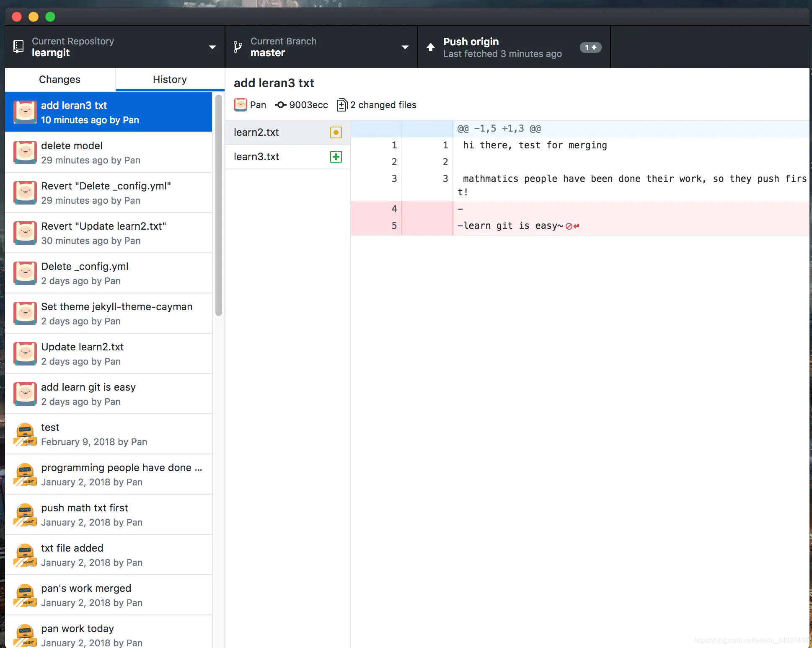Viewport: 812px width, 648px height.
Task: Click the green macOS fullscreen button
Action: [50, 17]
